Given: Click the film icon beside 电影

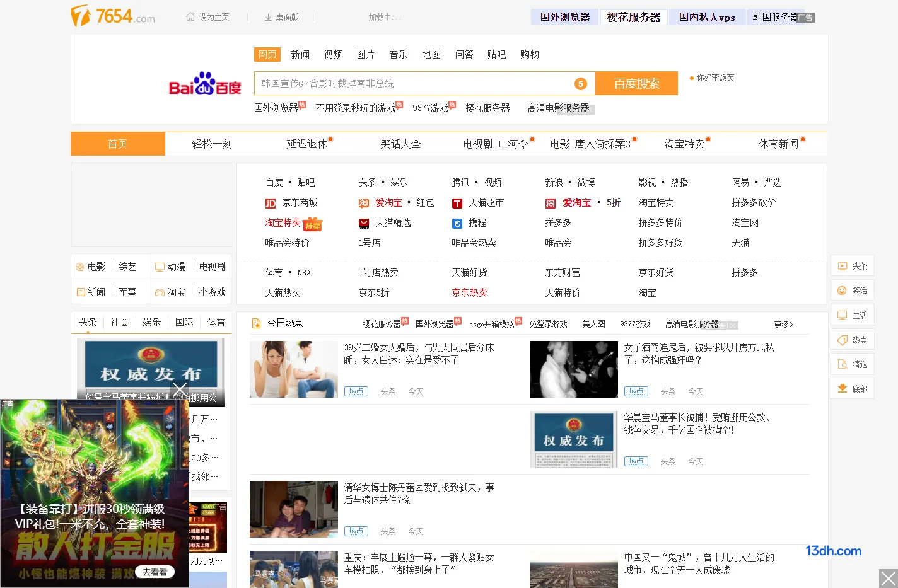Looking at the screenshot, I should tap(80, 267).
